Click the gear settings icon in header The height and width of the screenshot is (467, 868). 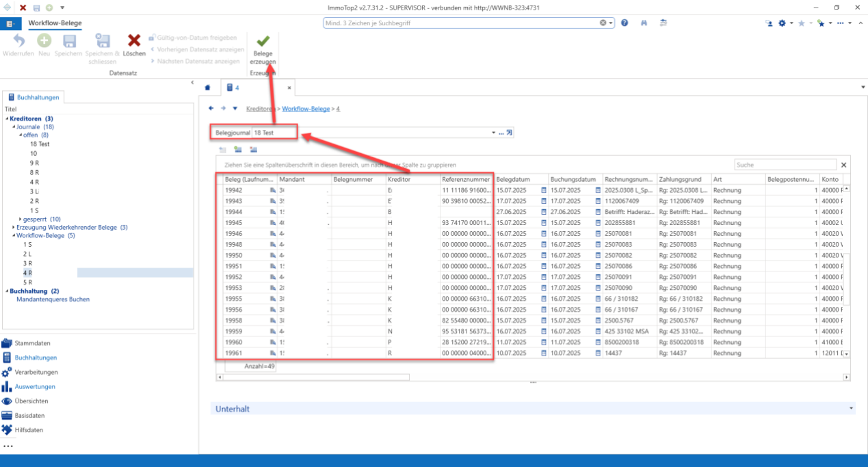point(782,23)
